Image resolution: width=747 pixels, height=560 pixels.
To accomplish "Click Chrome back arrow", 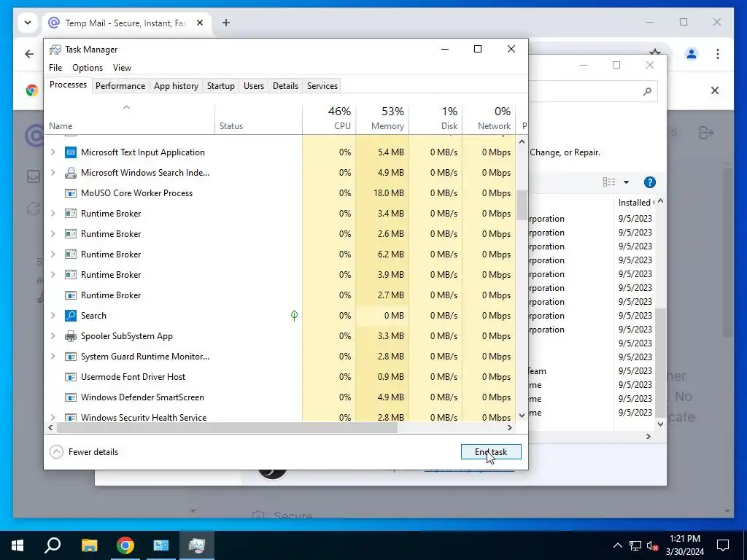I will (x=29, y=54).
